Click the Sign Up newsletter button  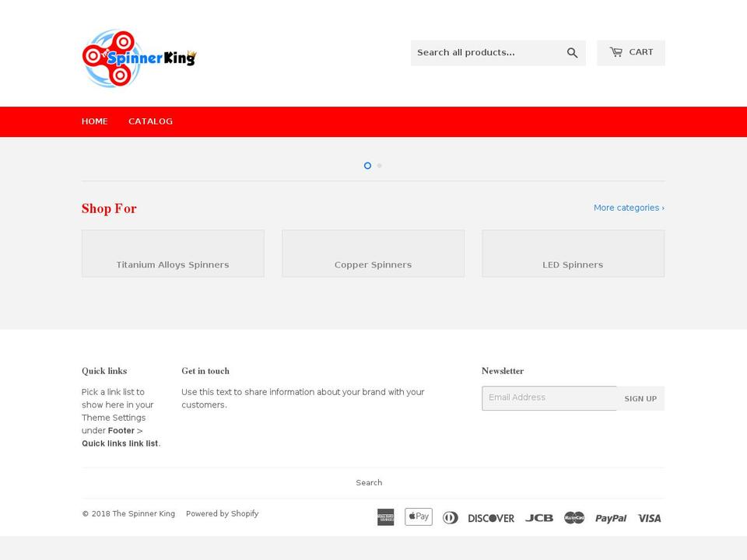pos(640,398)
